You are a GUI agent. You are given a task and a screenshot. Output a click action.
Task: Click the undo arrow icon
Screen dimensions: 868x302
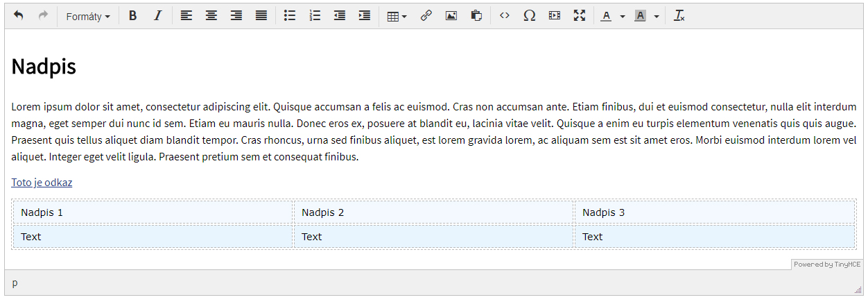click(x=19, y=15)
